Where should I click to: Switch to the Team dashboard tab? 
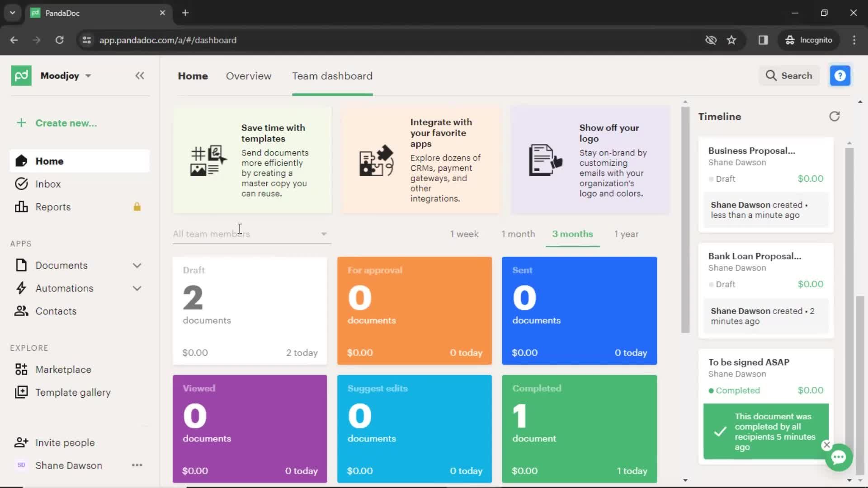pyautogui.click(x=332, y=75)
